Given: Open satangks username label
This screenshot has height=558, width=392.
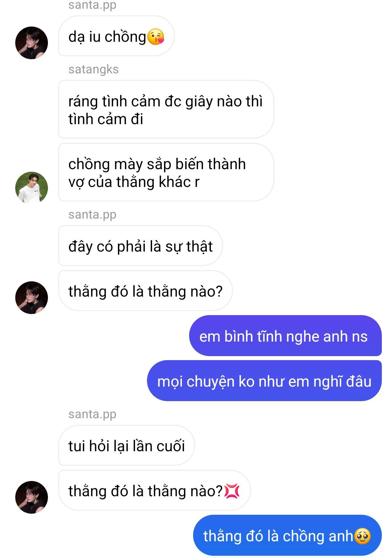Looking at the screenshot, I should click(94, 69).
